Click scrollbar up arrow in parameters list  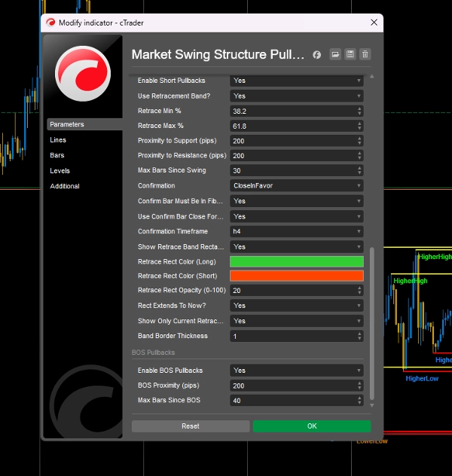click(372, 77)
